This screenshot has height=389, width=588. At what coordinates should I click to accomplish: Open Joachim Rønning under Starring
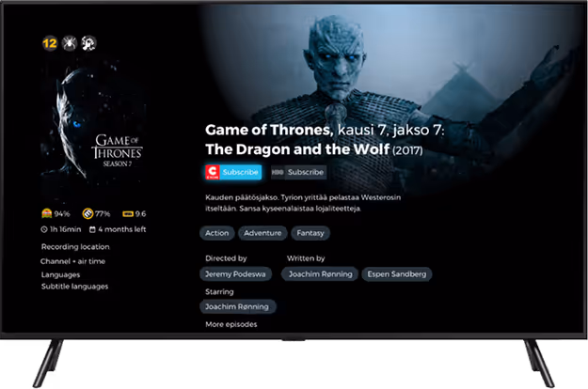(237, 306)
